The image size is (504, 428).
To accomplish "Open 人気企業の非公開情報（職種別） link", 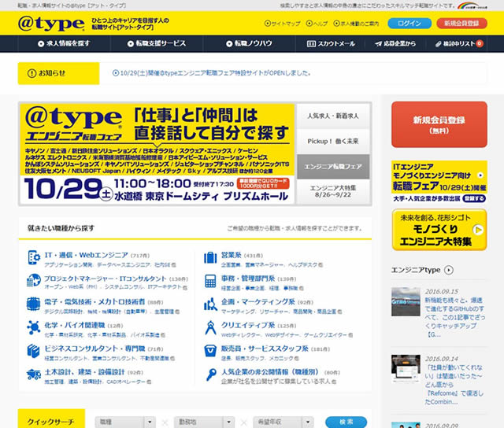I will [x=270, y=372].
